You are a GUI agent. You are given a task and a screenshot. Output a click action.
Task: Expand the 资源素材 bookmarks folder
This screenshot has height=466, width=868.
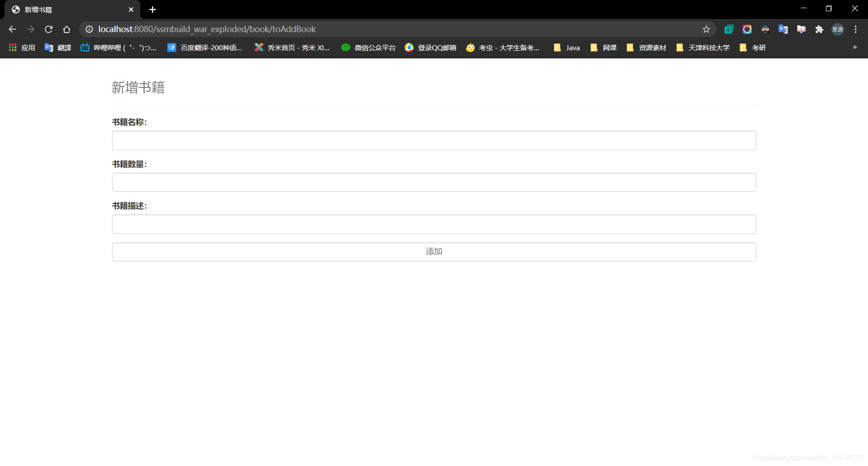coord(646,48)
